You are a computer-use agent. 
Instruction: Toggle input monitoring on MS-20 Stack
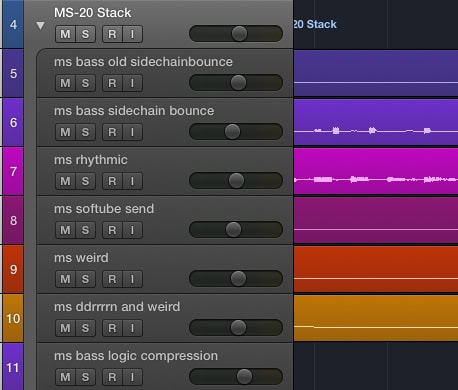133,34
